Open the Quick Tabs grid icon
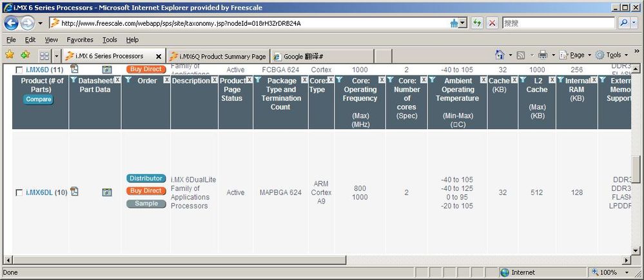 pos(44,55)
